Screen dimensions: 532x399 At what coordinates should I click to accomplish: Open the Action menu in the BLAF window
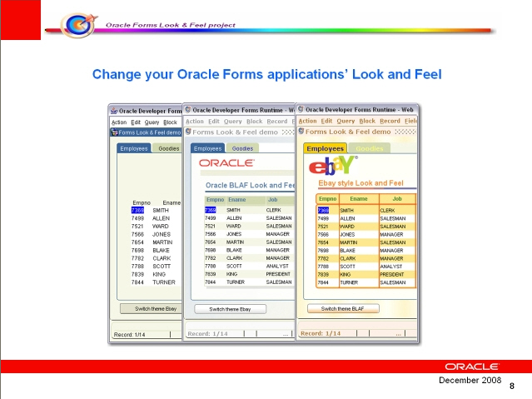195,122
